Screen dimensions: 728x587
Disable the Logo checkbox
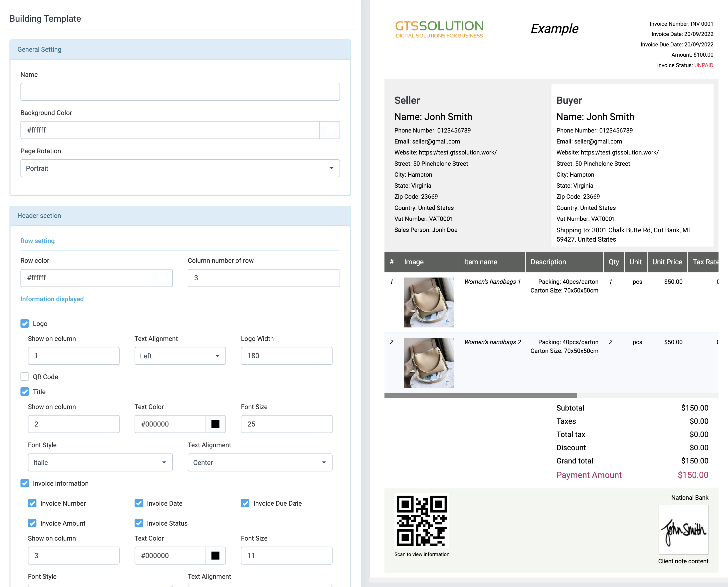(x=25, y=323)
